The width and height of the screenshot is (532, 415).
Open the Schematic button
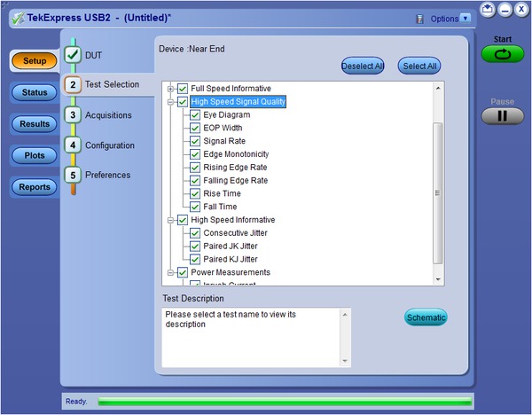pos(426,317)
